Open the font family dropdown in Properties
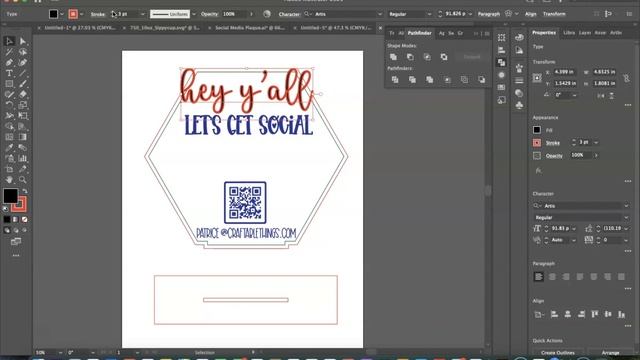The height and width of the screenshot is (360, 640). pos(626,206)
